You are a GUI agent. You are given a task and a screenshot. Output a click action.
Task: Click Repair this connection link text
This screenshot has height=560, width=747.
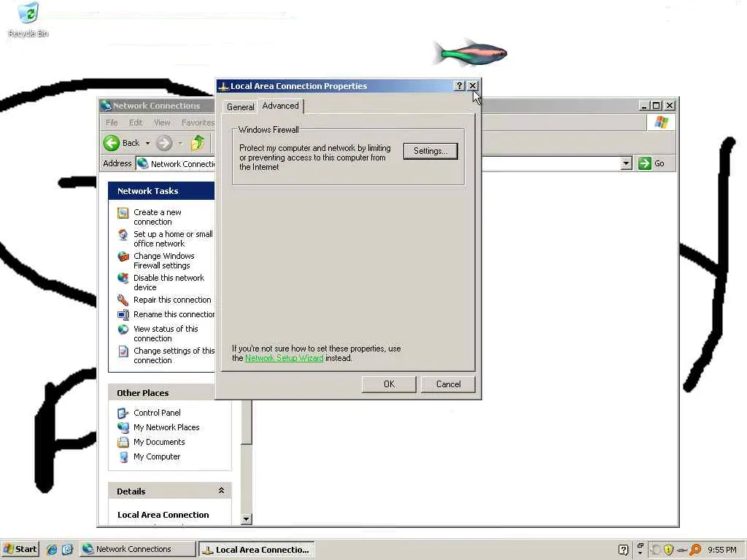point(172,300)
